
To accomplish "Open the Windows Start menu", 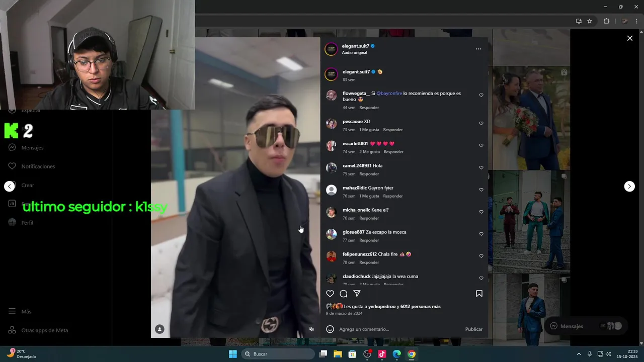I will pos(233,354).
